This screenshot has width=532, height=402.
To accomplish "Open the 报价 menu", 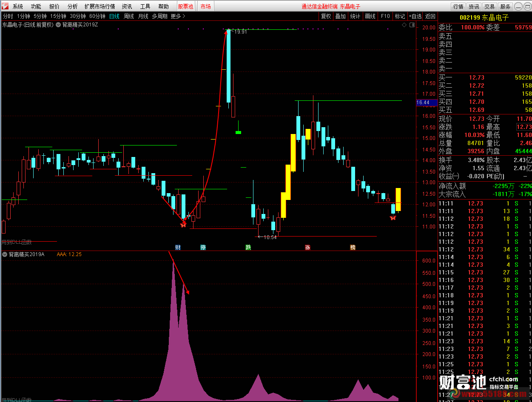I will [54, 6].
